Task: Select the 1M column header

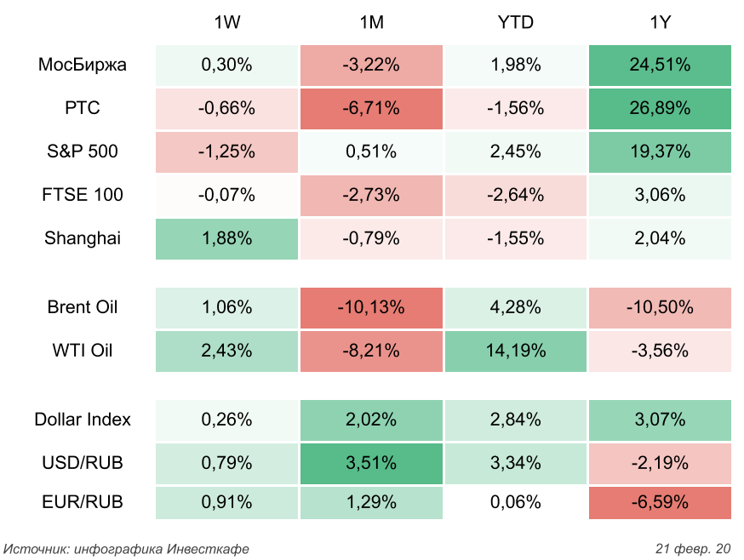Action: (372, 23)
